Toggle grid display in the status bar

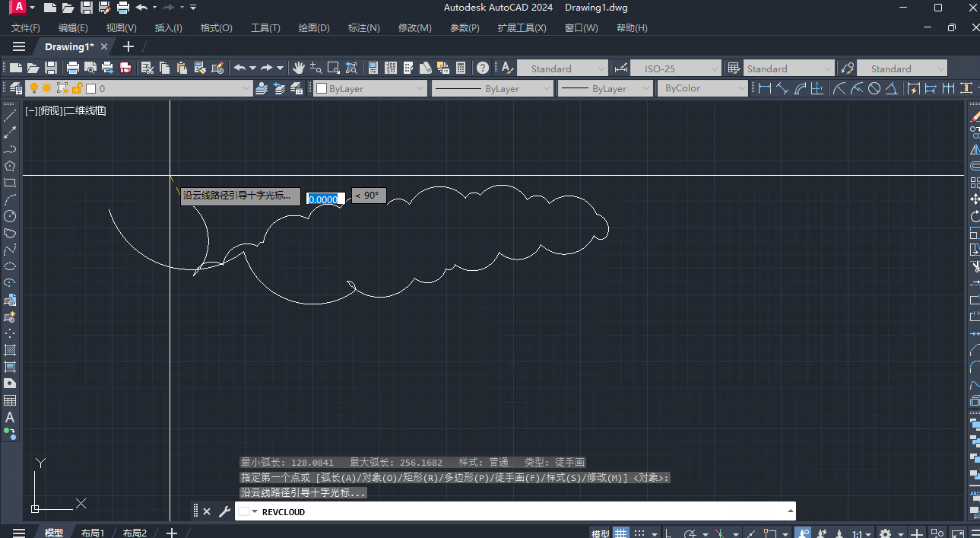coord(622,532)
